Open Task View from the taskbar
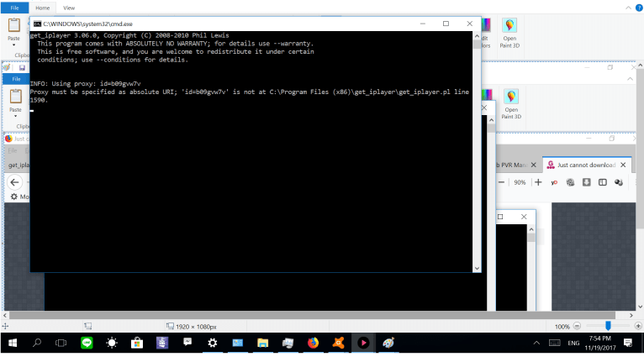Image resolution: width=644 pixels, height=362 pixels. (x=61, y=343)
